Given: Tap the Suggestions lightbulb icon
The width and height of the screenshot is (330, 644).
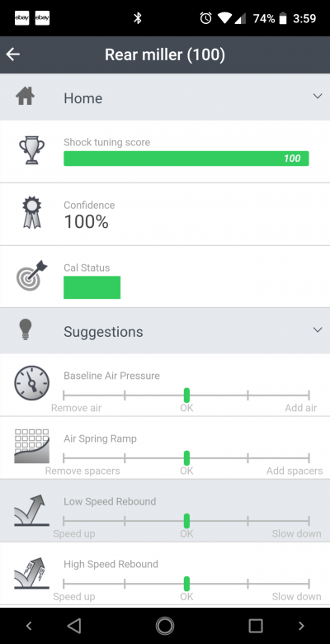Looking at the screenshot, I should (26, 329).
